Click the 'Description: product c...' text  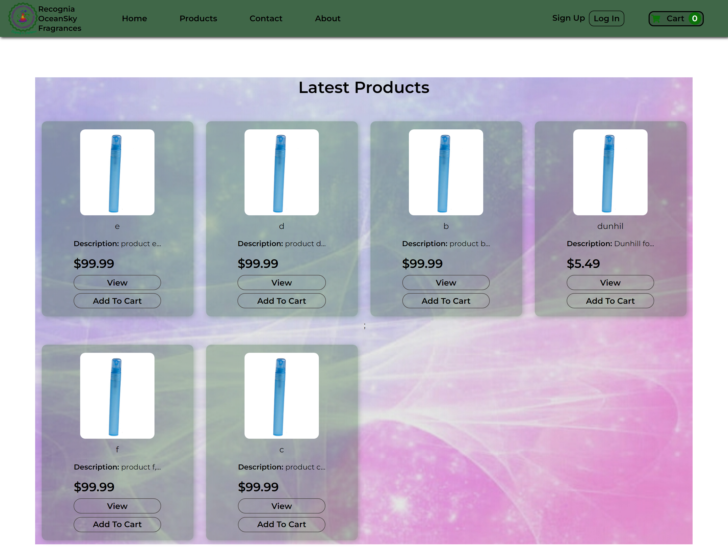click(x=282, y=467)
